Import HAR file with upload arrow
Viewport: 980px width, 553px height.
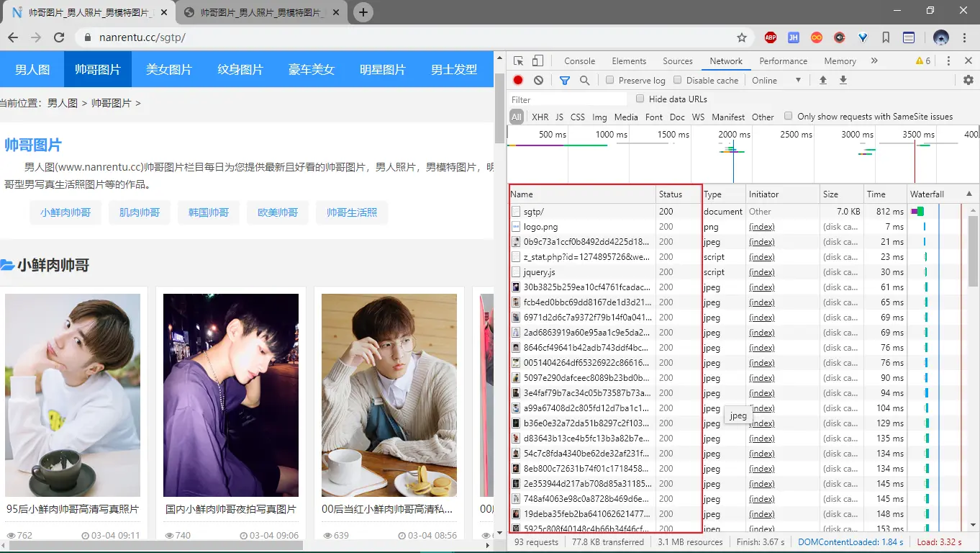[x=823, y=80]
